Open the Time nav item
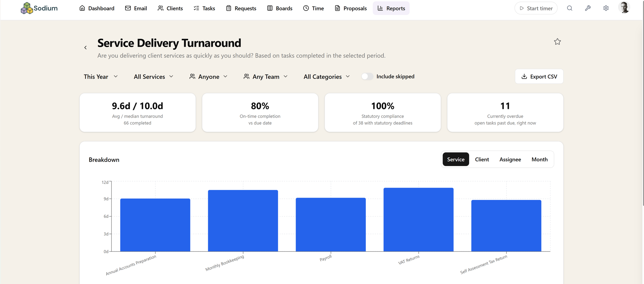Viewport: 644px width, 284px height. point(313,8)
